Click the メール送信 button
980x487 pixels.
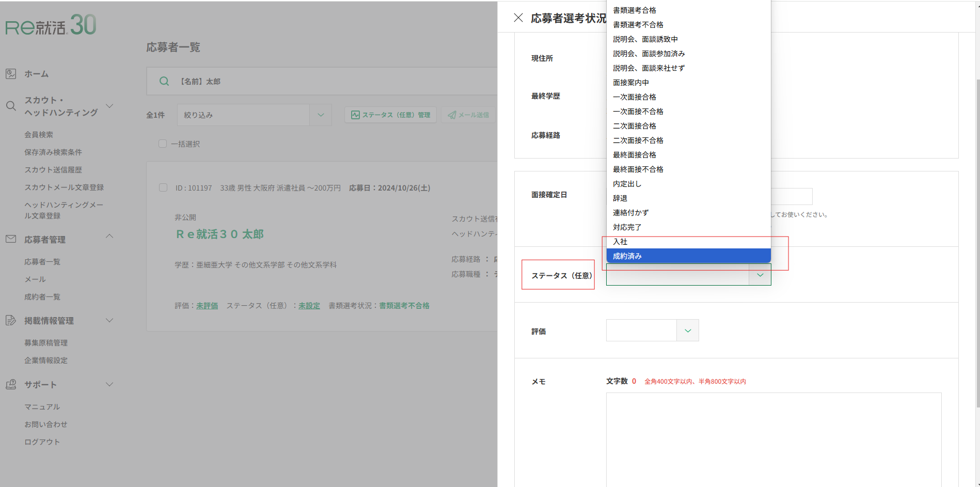[x=468, y=115]
